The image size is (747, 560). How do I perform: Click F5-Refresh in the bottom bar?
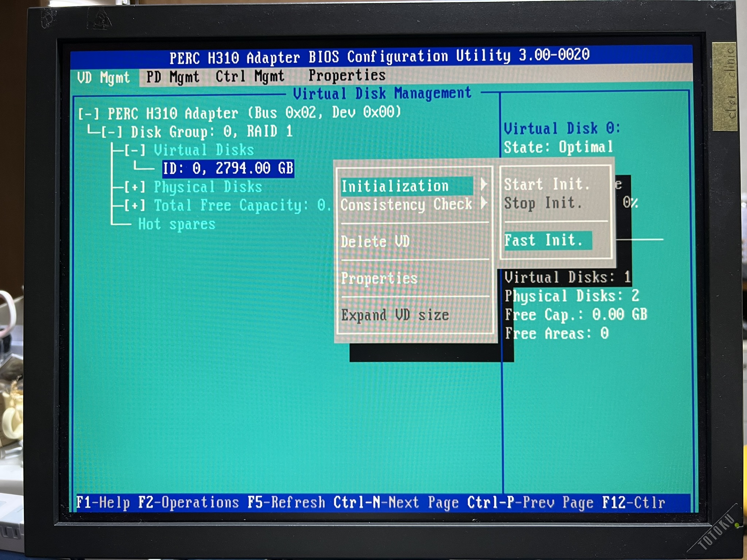click(x=286, y=502)
